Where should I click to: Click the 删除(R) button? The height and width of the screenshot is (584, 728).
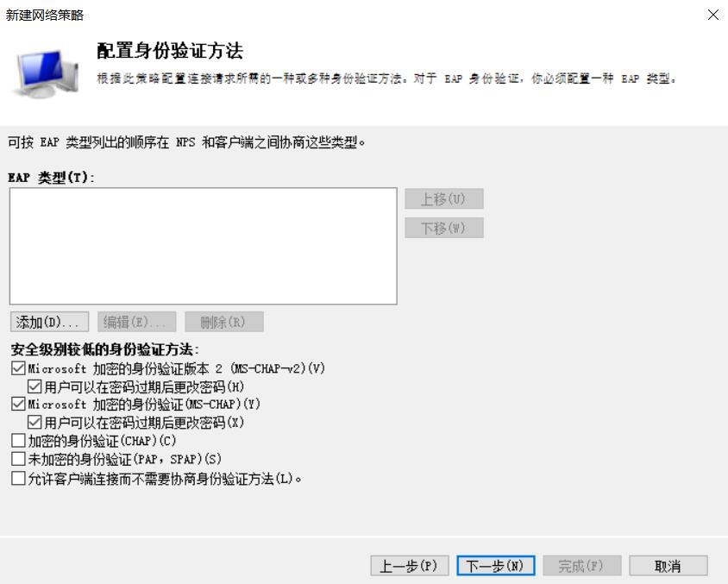224,322
